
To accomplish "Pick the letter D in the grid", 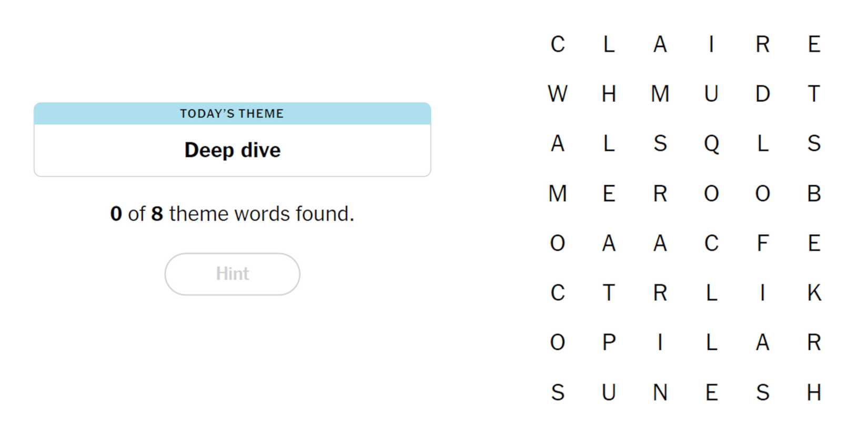I will 762,94.
